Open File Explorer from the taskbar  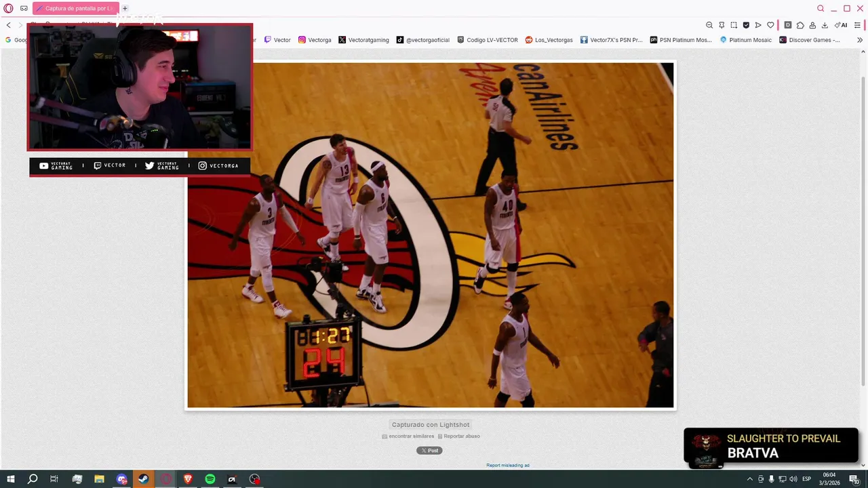coord(99,479)
